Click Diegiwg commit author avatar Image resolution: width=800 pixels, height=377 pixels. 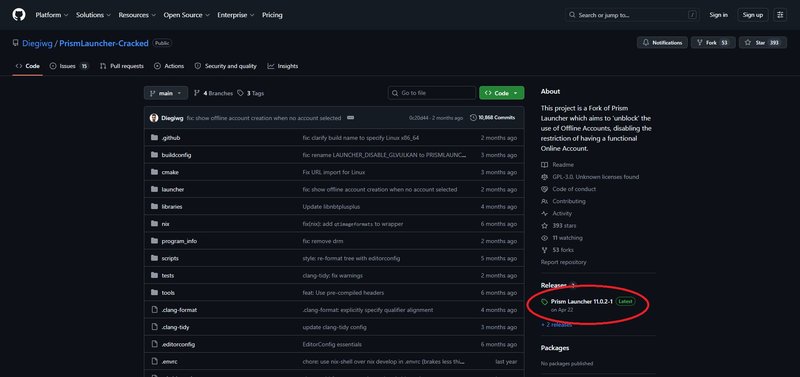tap(154, 118)
